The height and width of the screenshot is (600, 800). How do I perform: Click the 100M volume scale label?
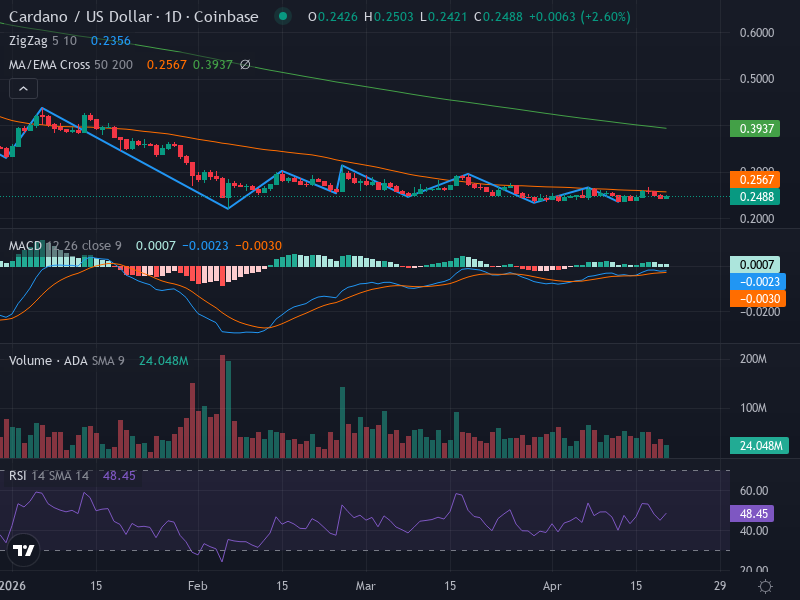tap(753, 408)
